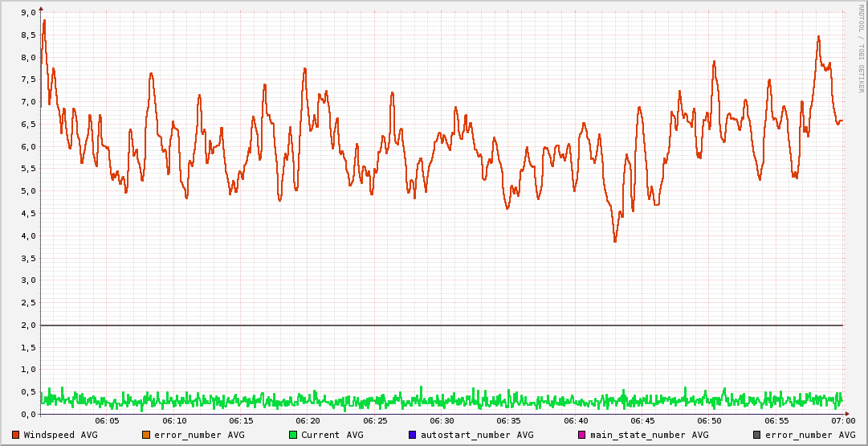Viewport: 868px width, 446px height.
Task: Click the blue autostart_number AVG legend swatch
Action: coord(413,435)
